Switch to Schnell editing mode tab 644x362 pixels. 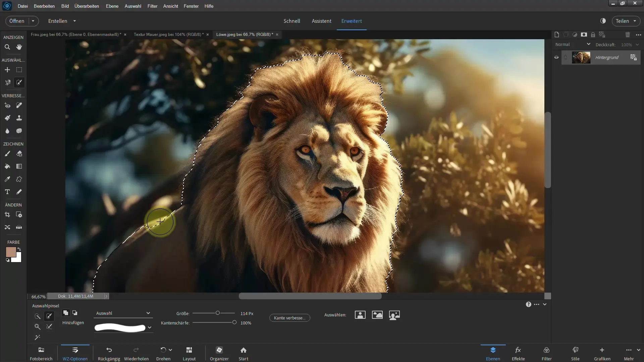click(291, 21)
